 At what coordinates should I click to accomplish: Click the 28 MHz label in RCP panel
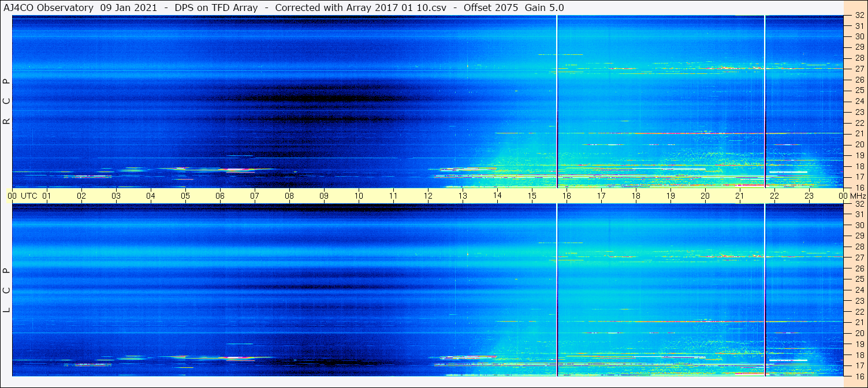[859, 58]
